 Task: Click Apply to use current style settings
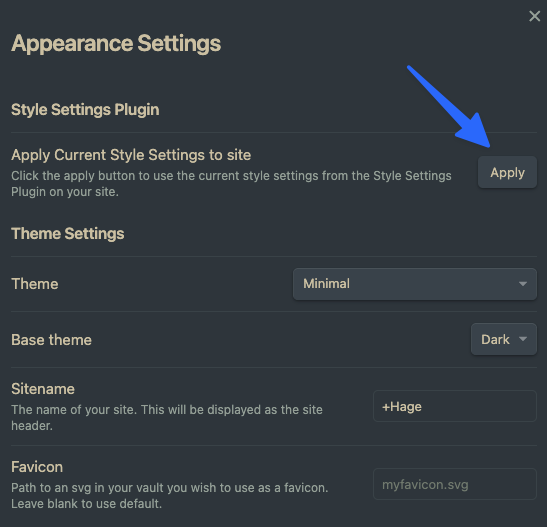pos(507,172)
